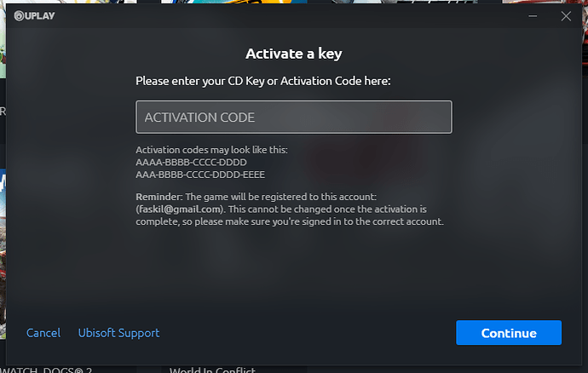The height and width of the screenshot is (373, 588).
Task: Click the red game thumbnail at top right
Action: coord(545,2)
